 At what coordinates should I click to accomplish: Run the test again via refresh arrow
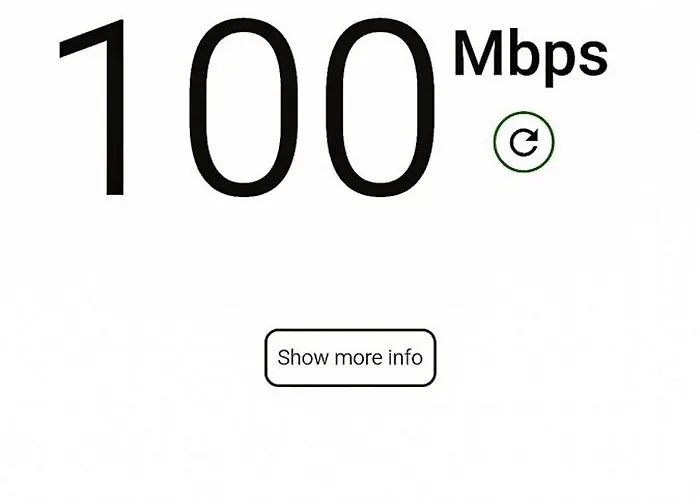point(524,142)
